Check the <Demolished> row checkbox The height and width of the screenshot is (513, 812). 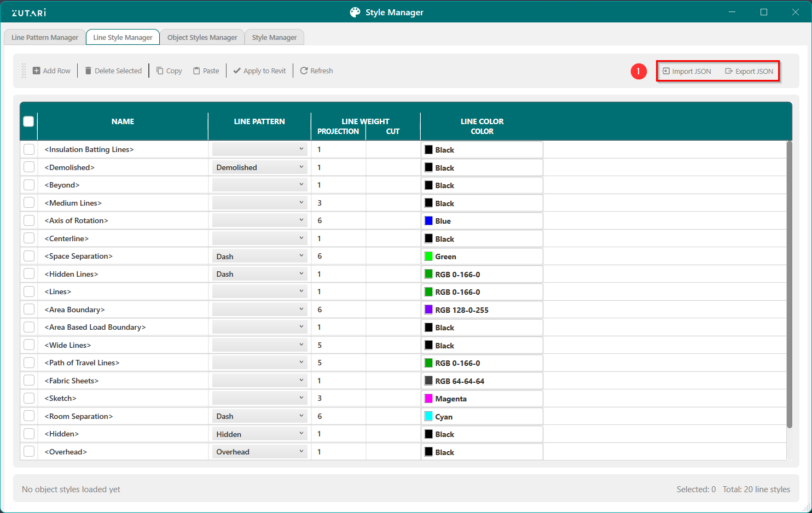tap(29, 167)
